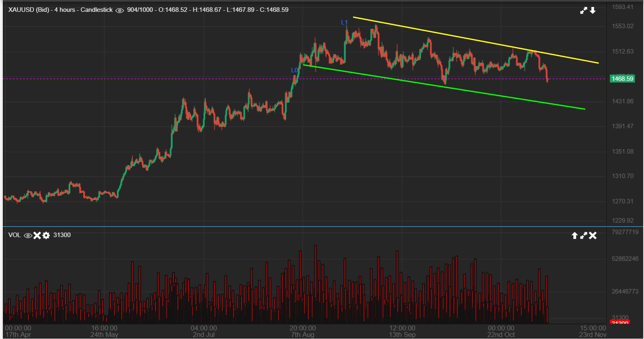Close the volume pane

(593, 235)
